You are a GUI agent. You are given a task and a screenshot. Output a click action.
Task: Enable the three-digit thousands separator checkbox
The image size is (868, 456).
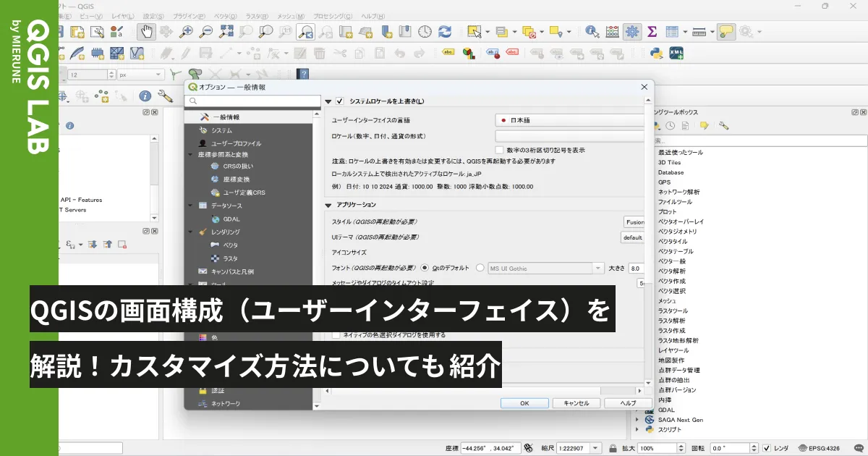pyautogui.click(x=499, y=150)
